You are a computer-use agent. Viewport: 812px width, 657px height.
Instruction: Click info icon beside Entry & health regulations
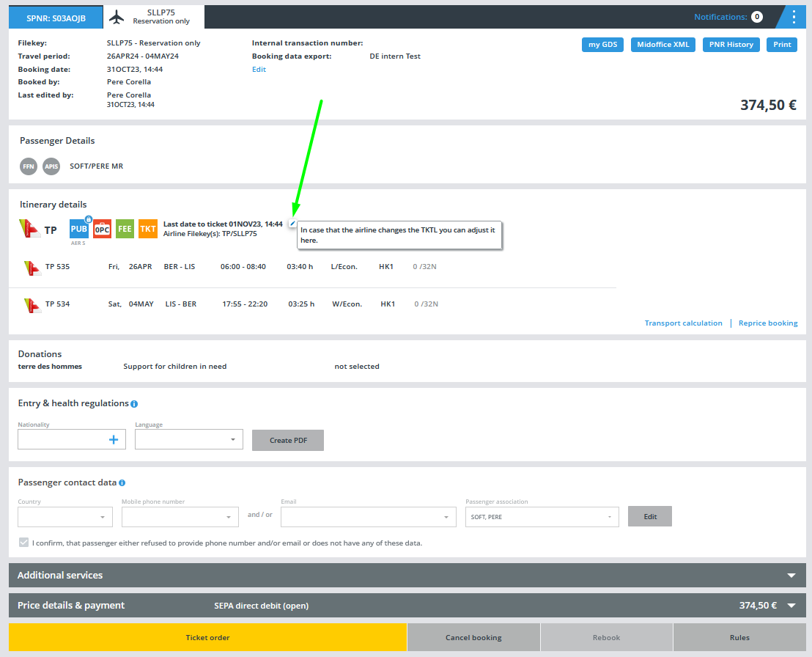click(134, 404)
